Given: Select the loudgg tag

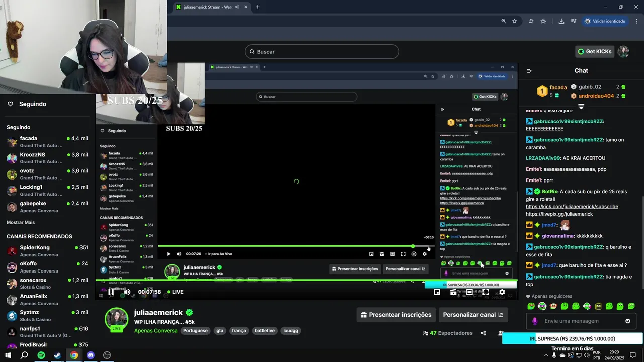Looking at the screenshot, I should (x=291, y=331).
